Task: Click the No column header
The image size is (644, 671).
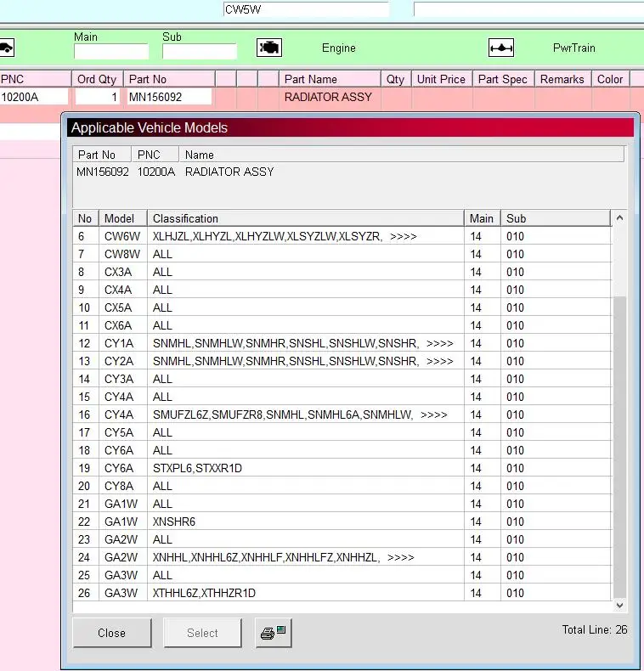Action: pos(86,218)
